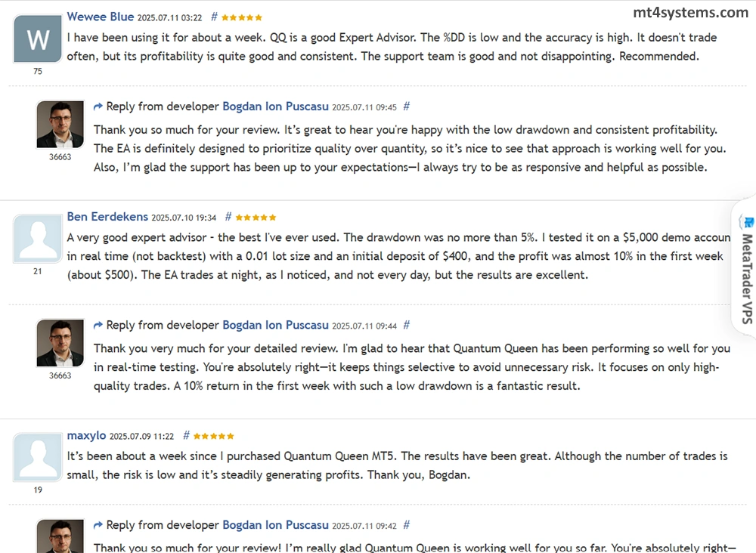Click developer photo beside the 09:44 reply
This screenshot has width=756, height=553.
pyautogui.click(x=60, y=343)
